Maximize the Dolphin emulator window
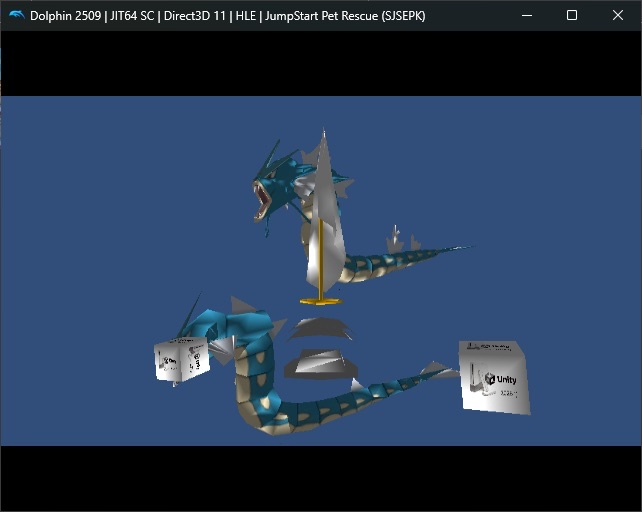The image size is (642, 512). 572,15
